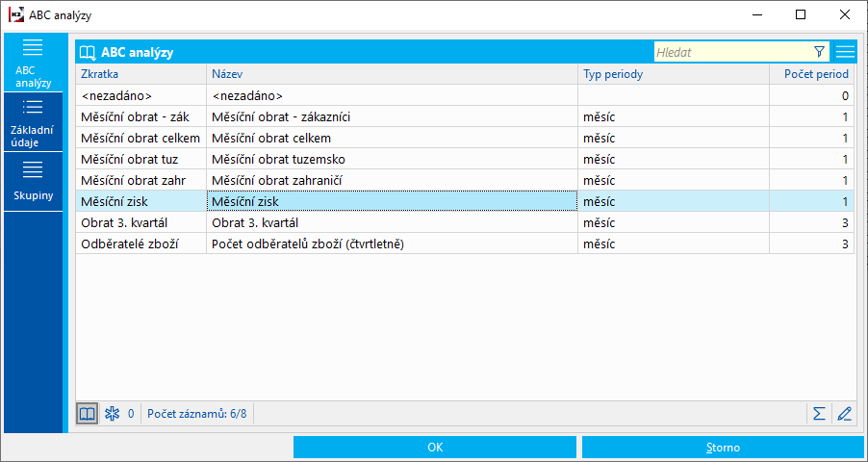Toggle the book view button in status bar
The height and width of the screenshot is (462, 868).
[x=88, y=413]
